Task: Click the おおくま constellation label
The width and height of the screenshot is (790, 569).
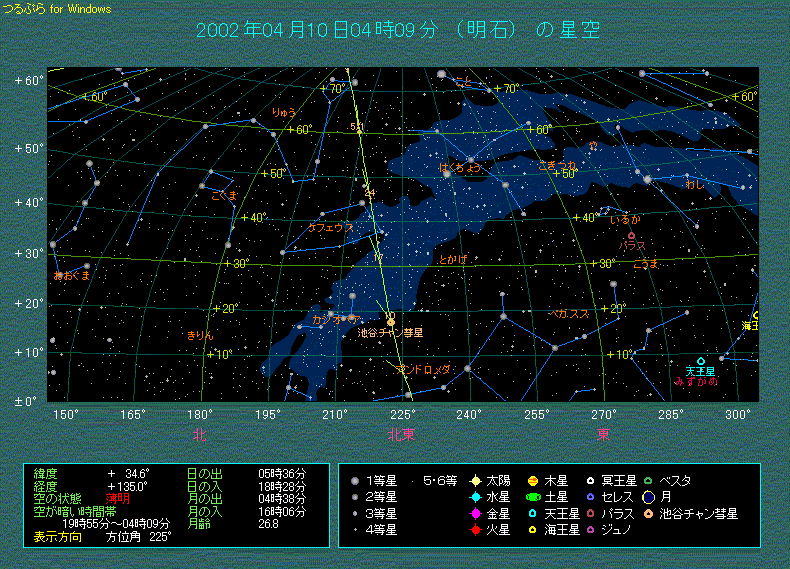Action: point(72,275)
